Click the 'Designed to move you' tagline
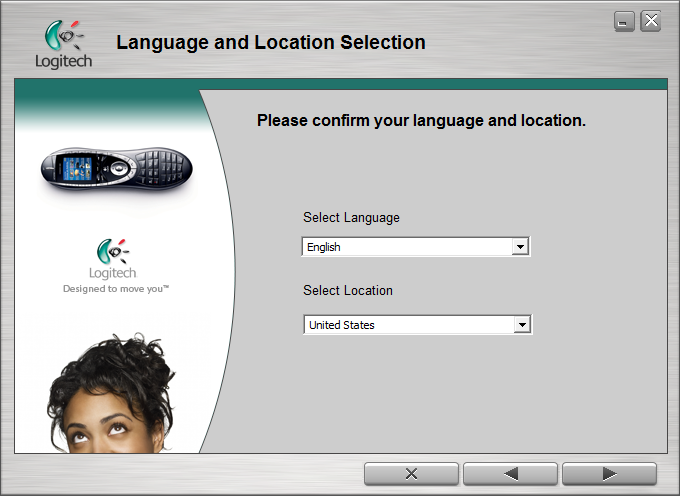Image resolution: width=680 pixels, height=496 pixels. [x=116, y=289]
